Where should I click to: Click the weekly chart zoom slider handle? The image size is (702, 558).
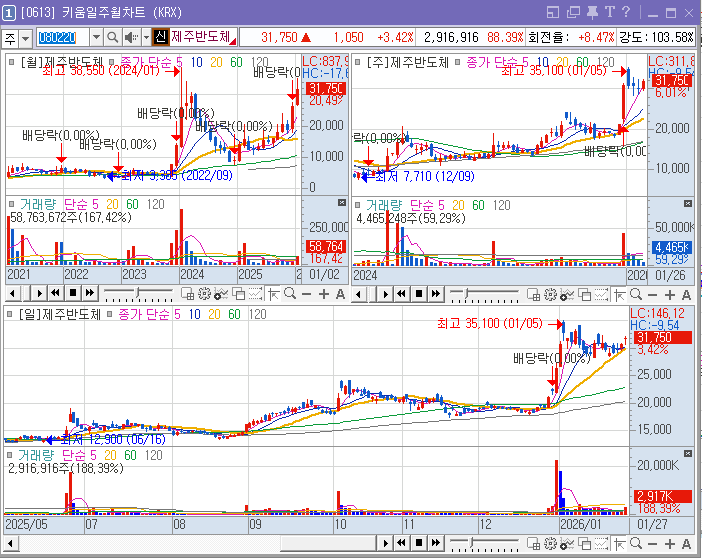click(466, 294)
